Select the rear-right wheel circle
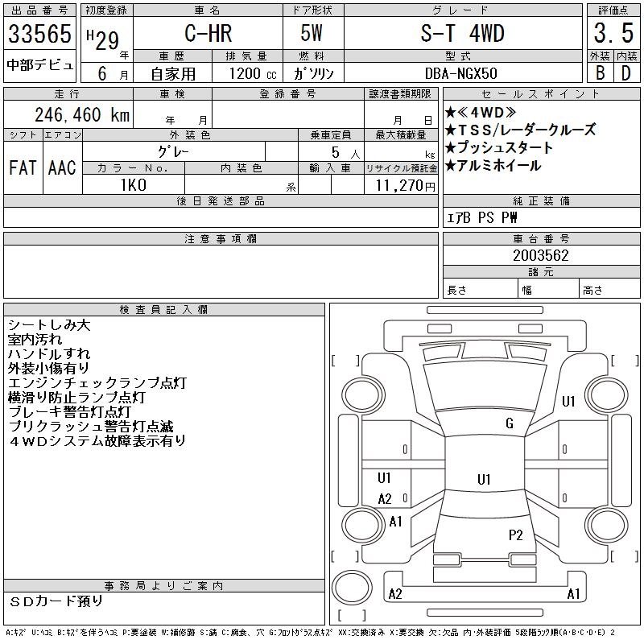The height and width of the screenshot is (644, 644). pos(607,525)
